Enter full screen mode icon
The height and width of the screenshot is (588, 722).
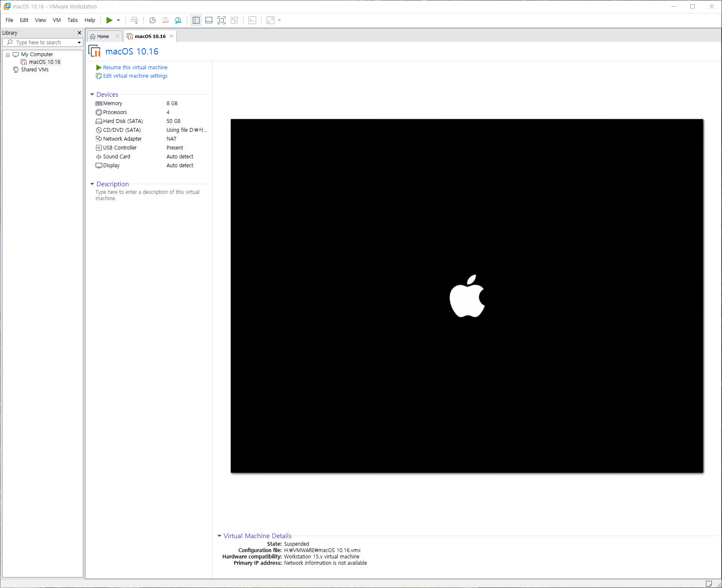point(222,20)
